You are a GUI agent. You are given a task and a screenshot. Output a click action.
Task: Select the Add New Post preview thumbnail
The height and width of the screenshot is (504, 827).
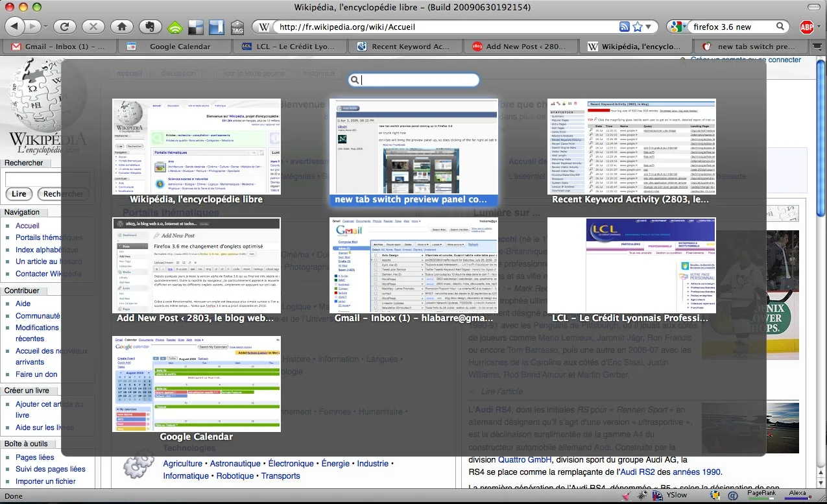(x=197, y=265)
